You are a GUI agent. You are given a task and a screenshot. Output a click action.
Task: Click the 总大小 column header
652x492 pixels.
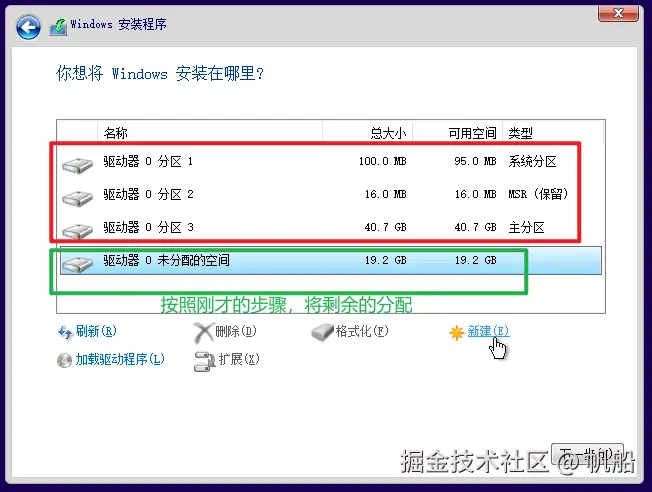368,133
